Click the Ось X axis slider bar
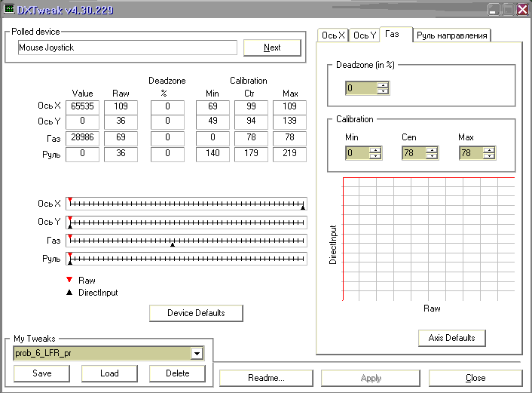Image resolution: width=532 pixels, height=393 pixels. click(x=187, y=204)
